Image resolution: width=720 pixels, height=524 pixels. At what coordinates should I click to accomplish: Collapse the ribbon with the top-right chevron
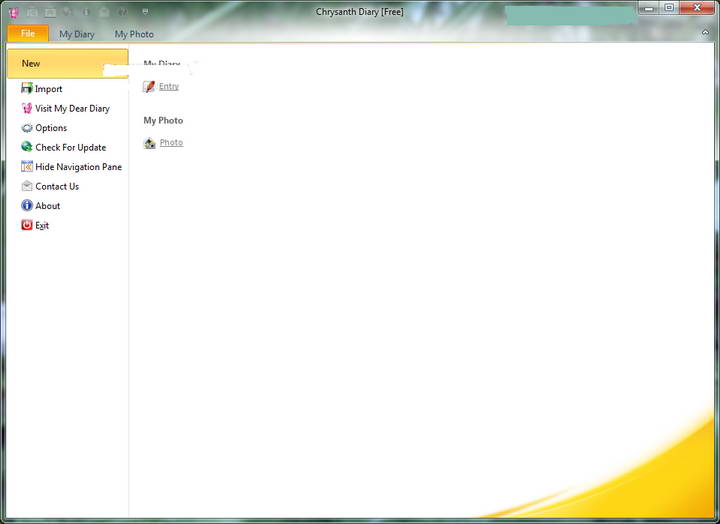(705, 33)
